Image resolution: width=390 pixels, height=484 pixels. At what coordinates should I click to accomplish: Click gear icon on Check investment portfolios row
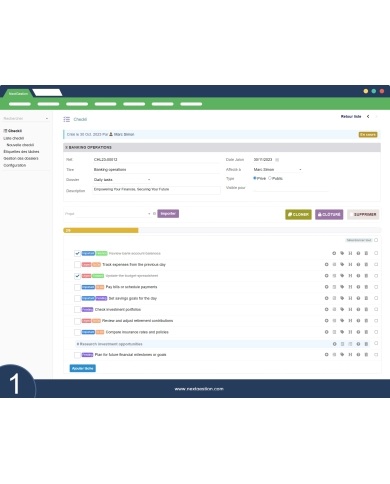(x=326, y=309)
